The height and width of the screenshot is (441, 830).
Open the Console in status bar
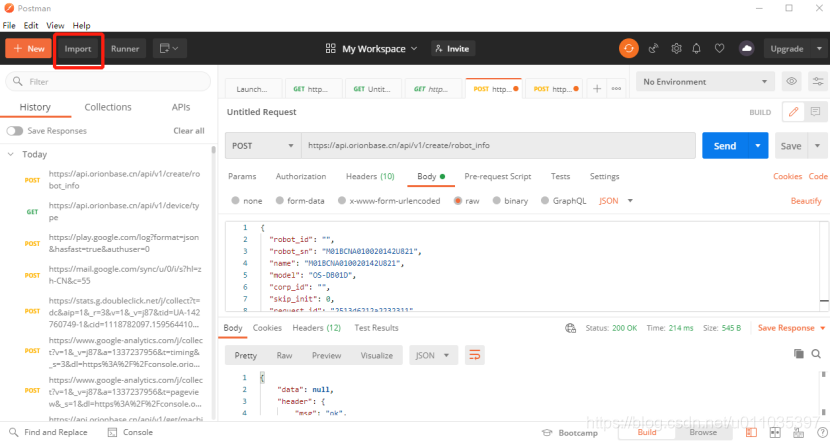[130, 433]
